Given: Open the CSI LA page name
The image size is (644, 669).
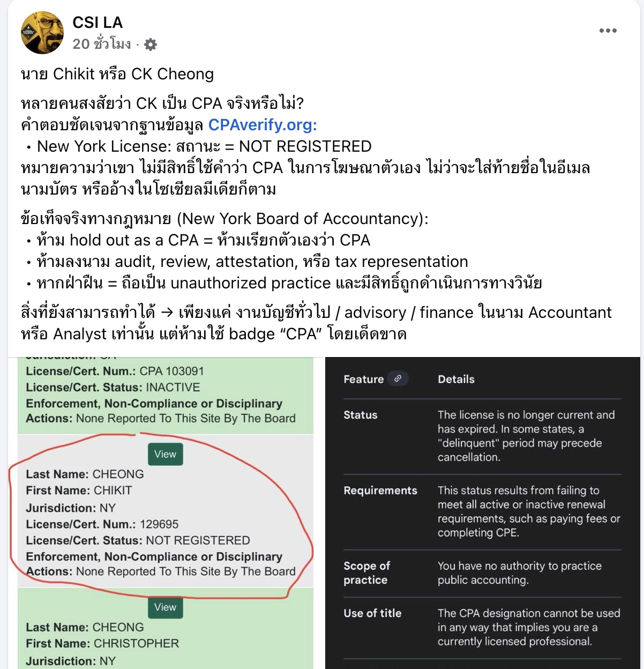Looking at the screenshot, I should point(98,23).
